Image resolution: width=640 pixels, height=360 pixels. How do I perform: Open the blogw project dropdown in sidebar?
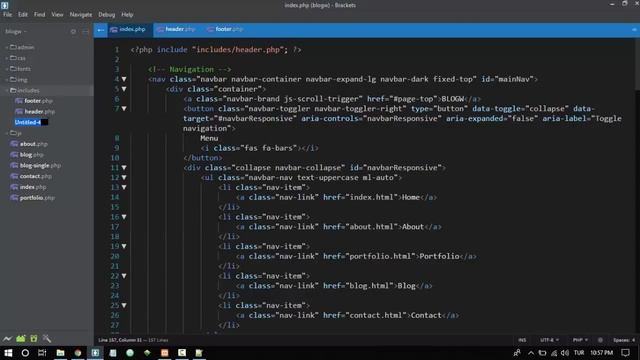[x=16, y=31]
